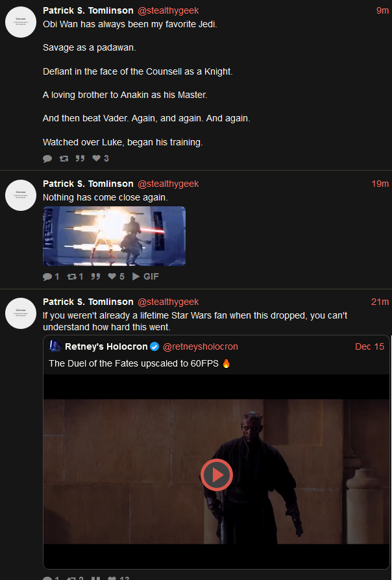This screenshot has width=392, height=580.
Task: Open Retney's Holocron display name
Action: (x=106, y=346)
